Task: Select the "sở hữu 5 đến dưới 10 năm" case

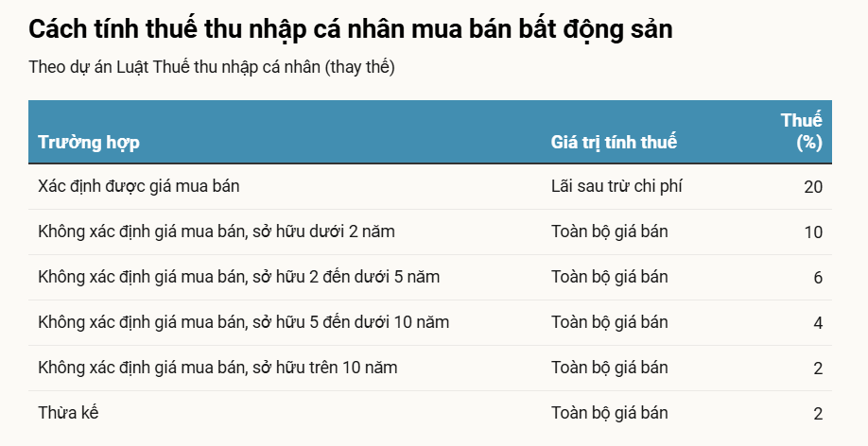Action: (243, 322)
